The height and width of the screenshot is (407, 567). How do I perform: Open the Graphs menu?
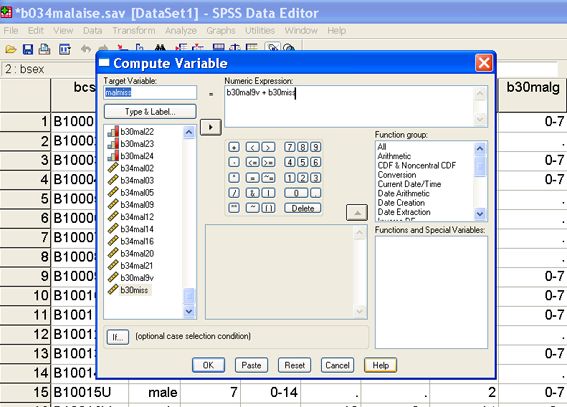tap(221, 31)
